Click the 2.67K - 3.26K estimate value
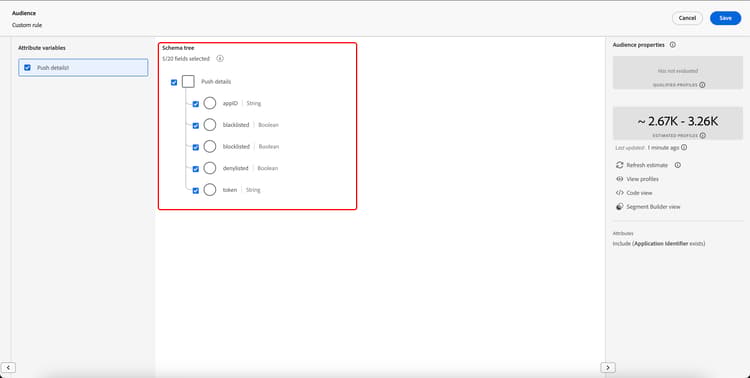 tap(678, 122)
